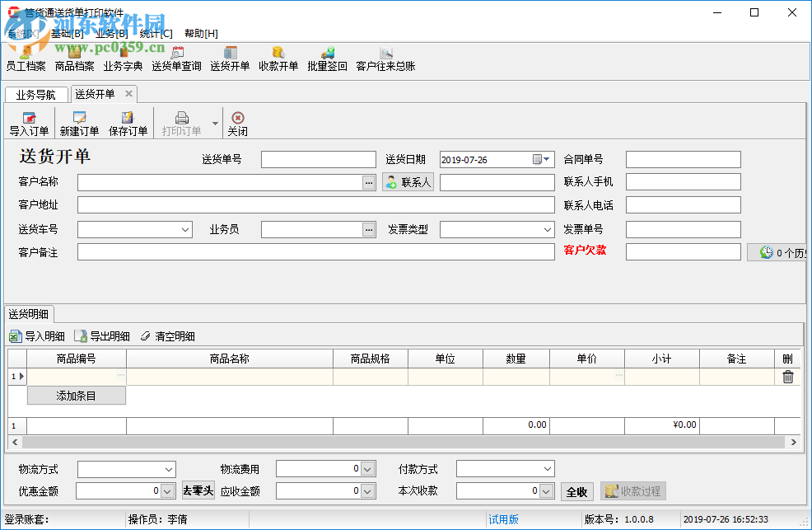The image size is (812, 530).
Task: Click the 客户欠款 input field
Action: (683, 252)
